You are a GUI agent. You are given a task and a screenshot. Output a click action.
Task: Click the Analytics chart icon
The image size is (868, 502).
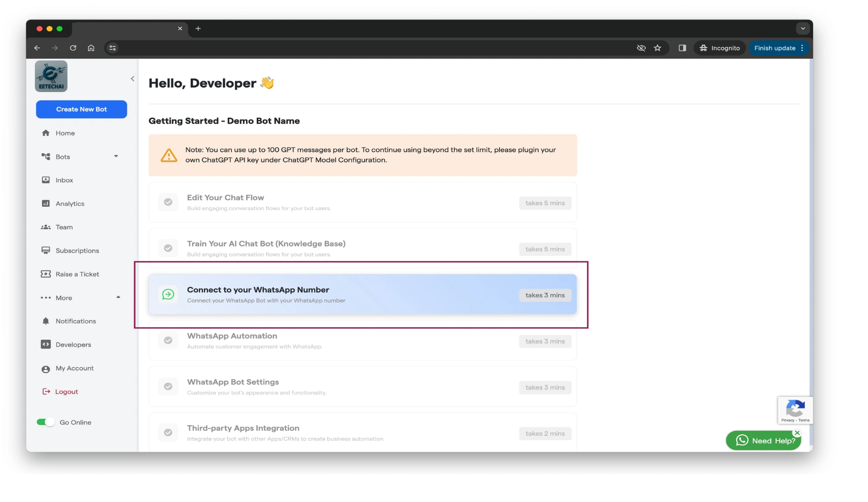(x=46, y=204)
